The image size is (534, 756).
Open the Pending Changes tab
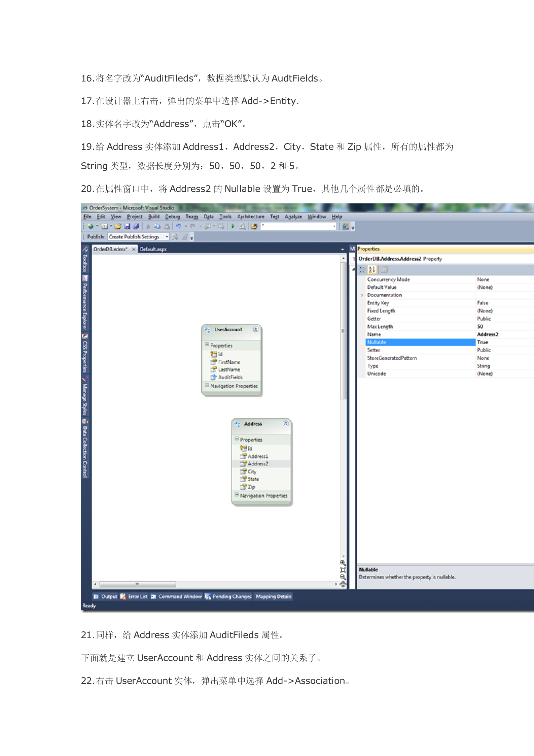click(228, 596)
